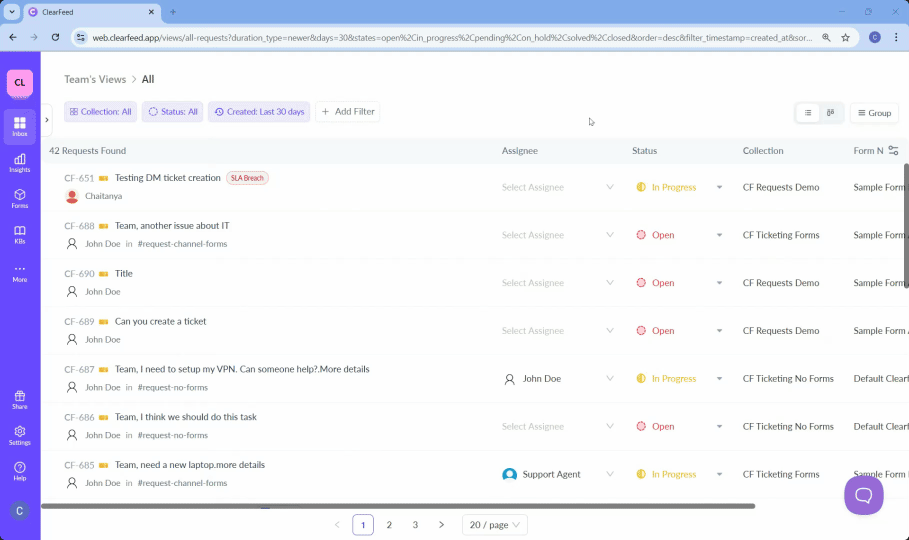Open Insights in the left sidebar
The height and width of the screenshot is (540, 909).
tap(20, 162)
